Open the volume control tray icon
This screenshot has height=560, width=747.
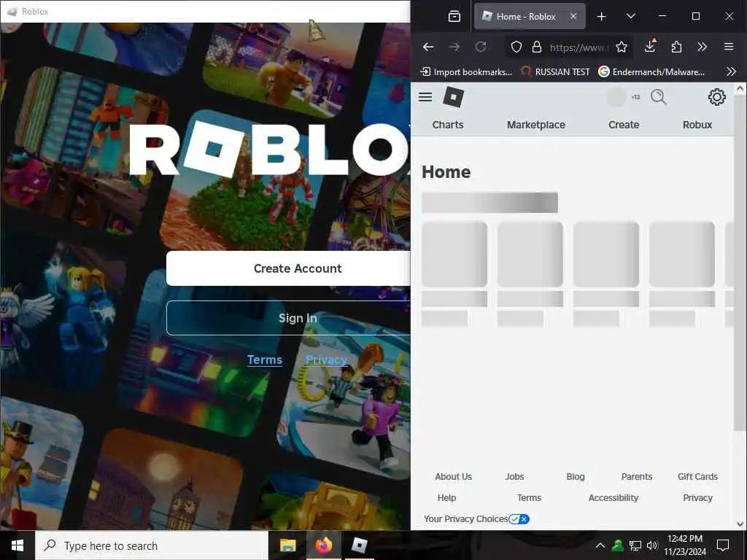652,545
